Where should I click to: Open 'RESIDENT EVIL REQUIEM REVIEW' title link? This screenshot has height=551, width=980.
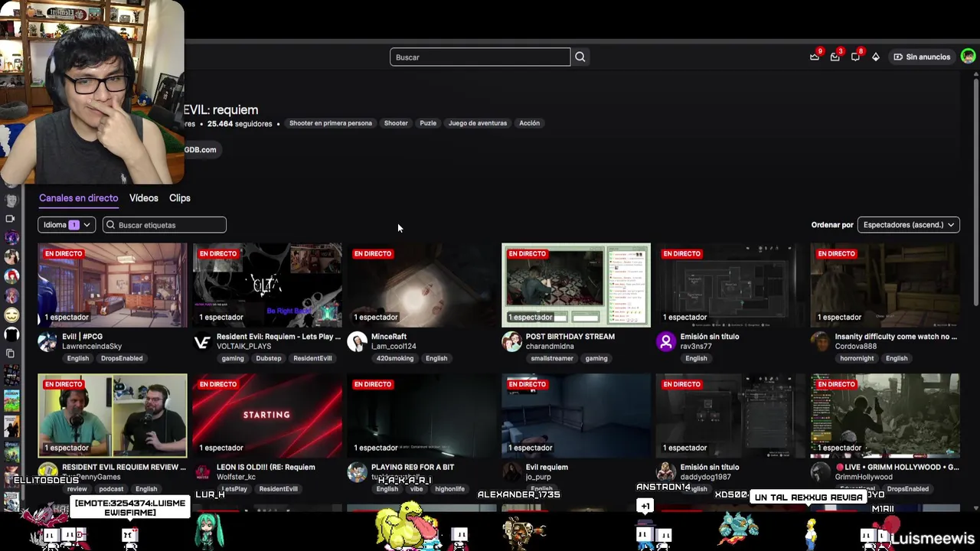[124, 467]
